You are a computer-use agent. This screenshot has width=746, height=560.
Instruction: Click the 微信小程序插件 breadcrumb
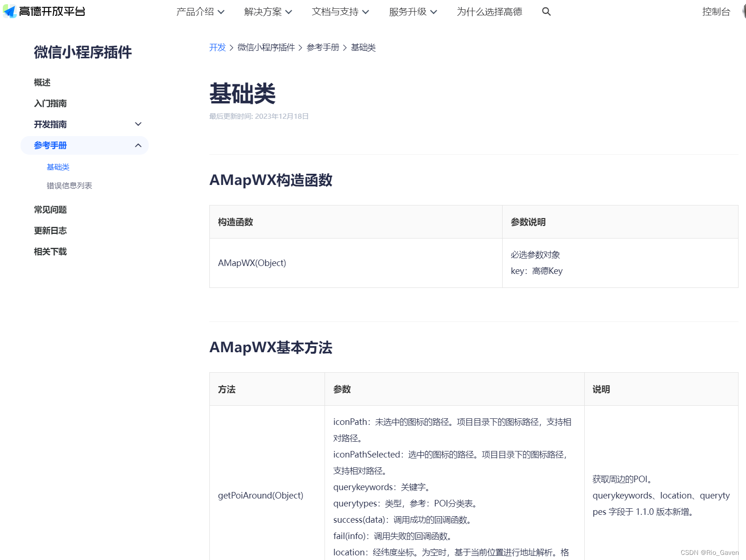(x=266, y=48)
